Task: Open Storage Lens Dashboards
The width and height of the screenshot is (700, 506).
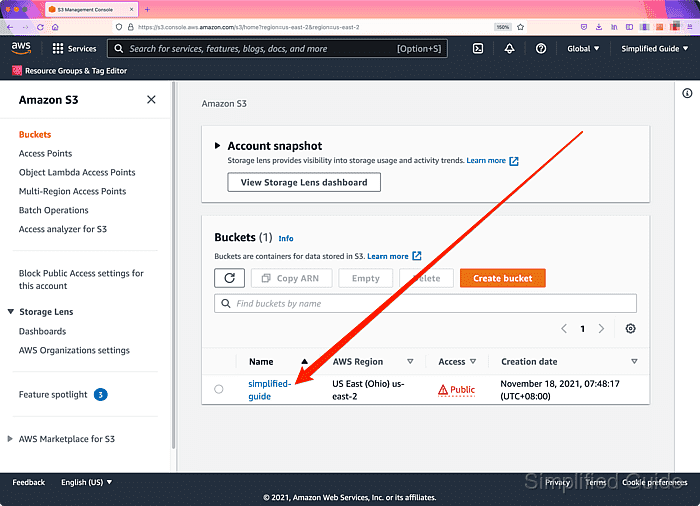Action: pos(42,331)
